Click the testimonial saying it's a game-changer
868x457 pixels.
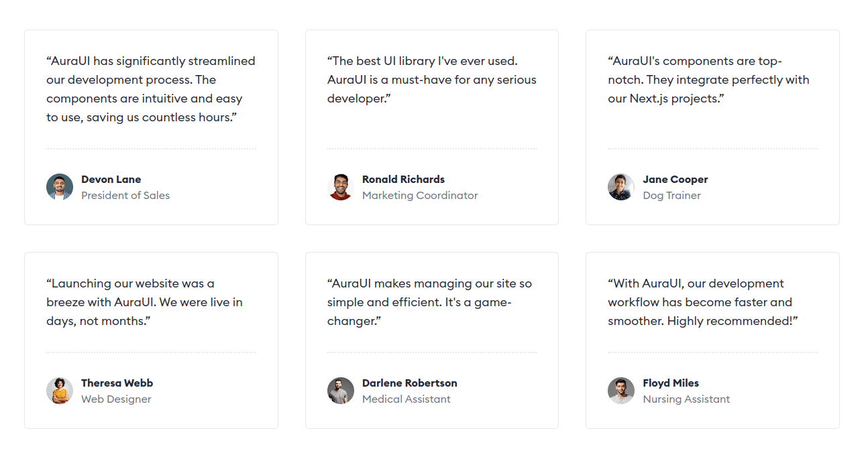pos(429,302)
